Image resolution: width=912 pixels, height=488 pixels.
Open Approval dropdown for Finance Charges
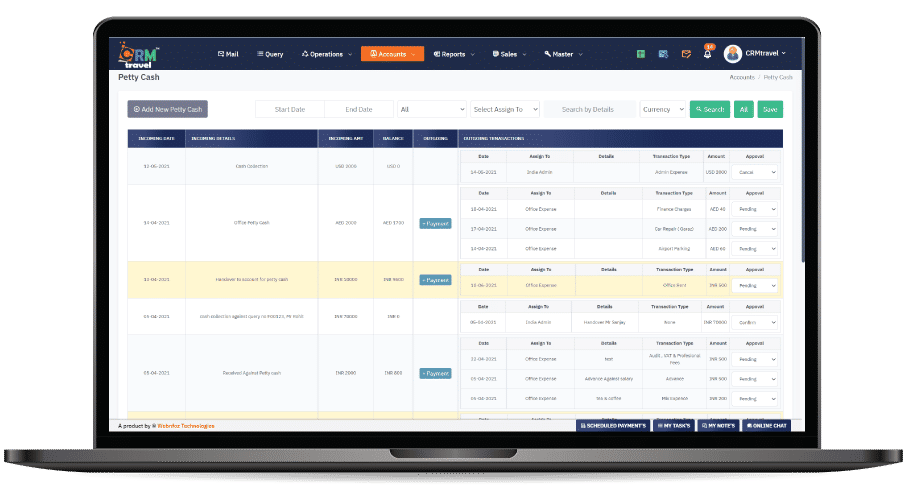coord(754,209)
